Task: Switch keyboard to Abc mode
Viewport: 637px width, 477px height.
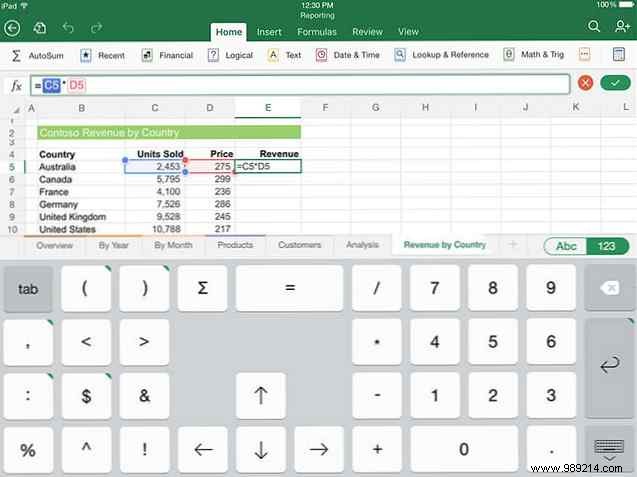Action: tap(566, 246)
